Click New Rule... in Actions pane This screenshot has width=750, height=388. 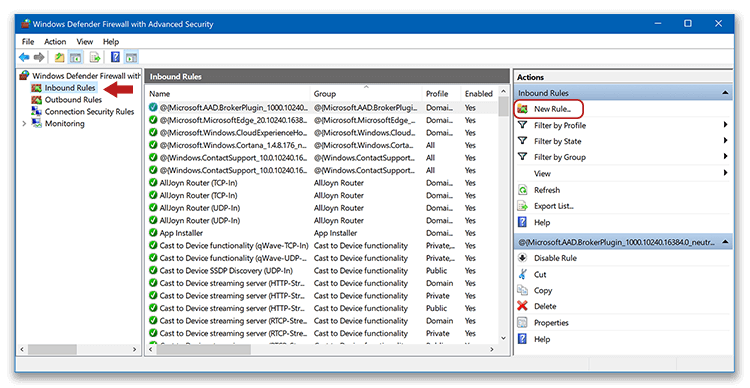point(552,109)
